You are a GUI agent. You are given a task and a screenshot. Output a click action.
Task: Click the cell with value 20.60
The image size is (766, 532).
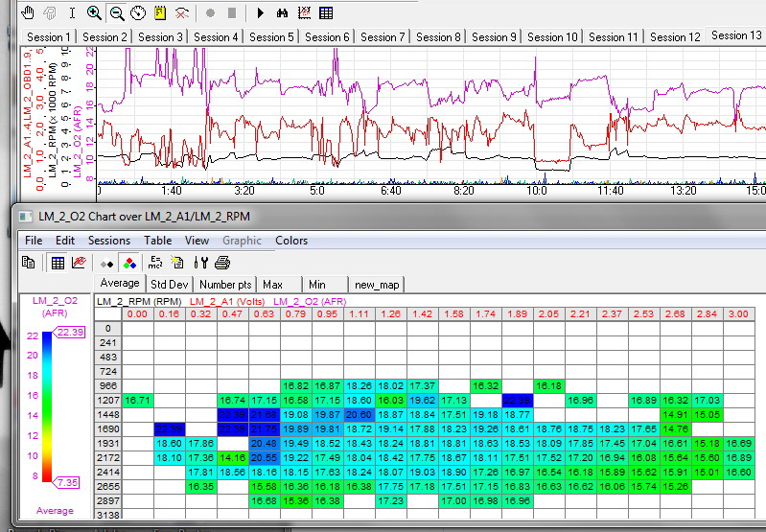tap(360, 415)
